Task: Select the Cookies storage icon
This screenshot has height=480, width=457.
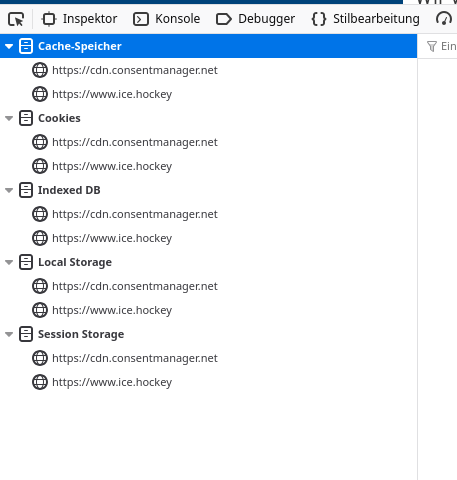Action: tap(26, 118)
